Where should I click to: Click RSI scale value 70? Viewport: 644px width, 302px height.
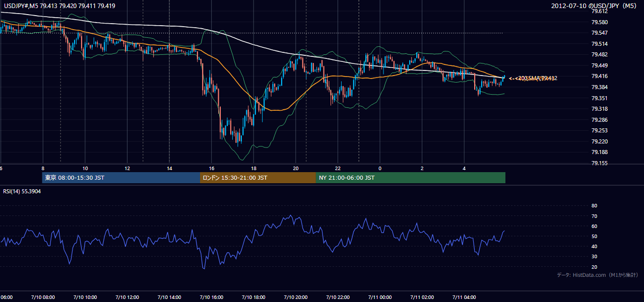pyautogui.click(x=595, y=216)
